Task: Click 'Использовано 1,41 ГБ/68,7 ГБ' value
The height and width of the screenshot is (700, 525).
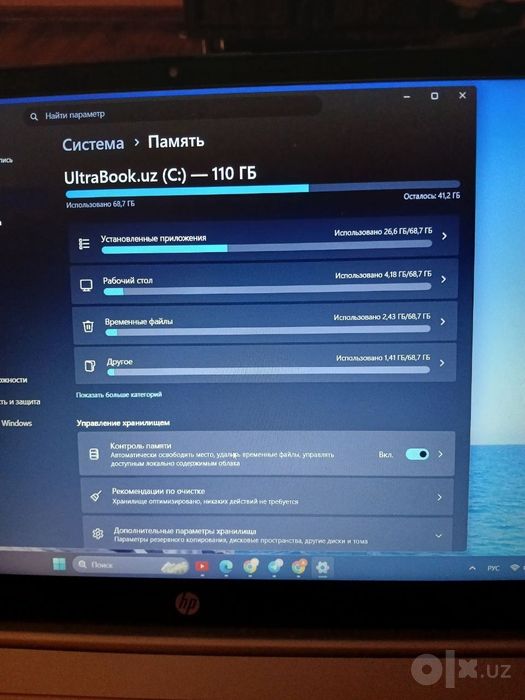Action: (383, 358)
